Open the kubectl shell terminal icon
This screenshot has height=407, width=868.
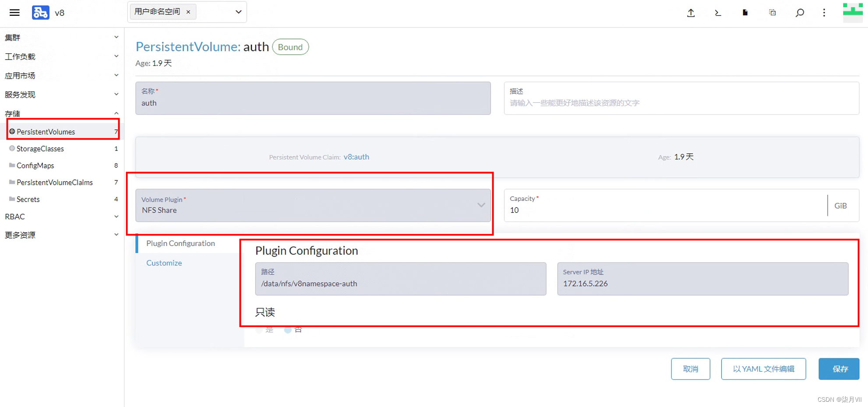pyautogui.click(x=718, y=13)
